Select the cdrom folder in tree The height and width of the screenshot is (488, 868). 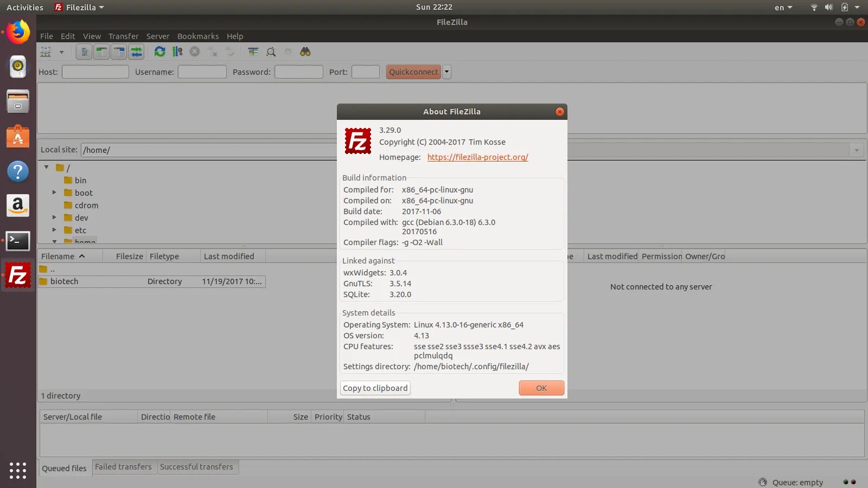pyautogui.click(x=86, y=205)
